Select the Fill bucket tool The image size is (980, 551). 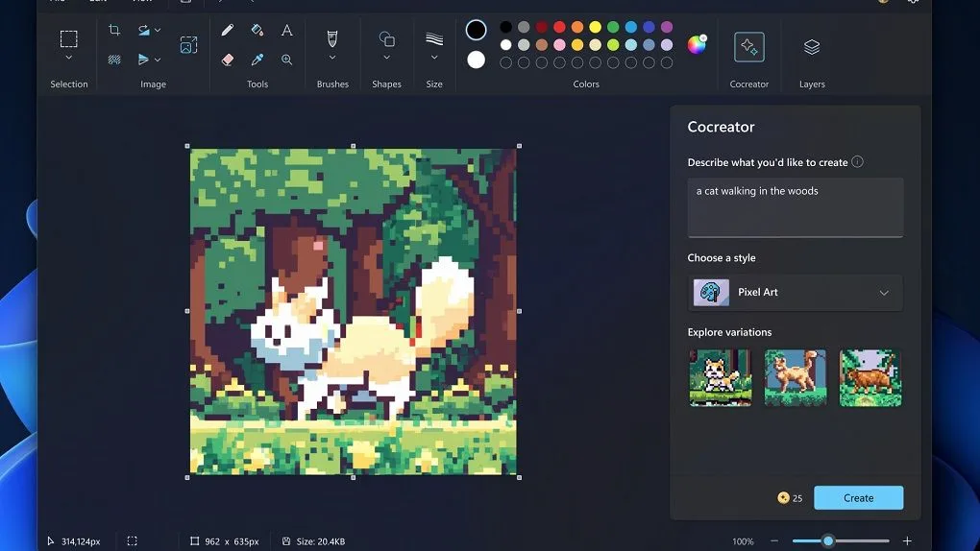click(257, 30)
